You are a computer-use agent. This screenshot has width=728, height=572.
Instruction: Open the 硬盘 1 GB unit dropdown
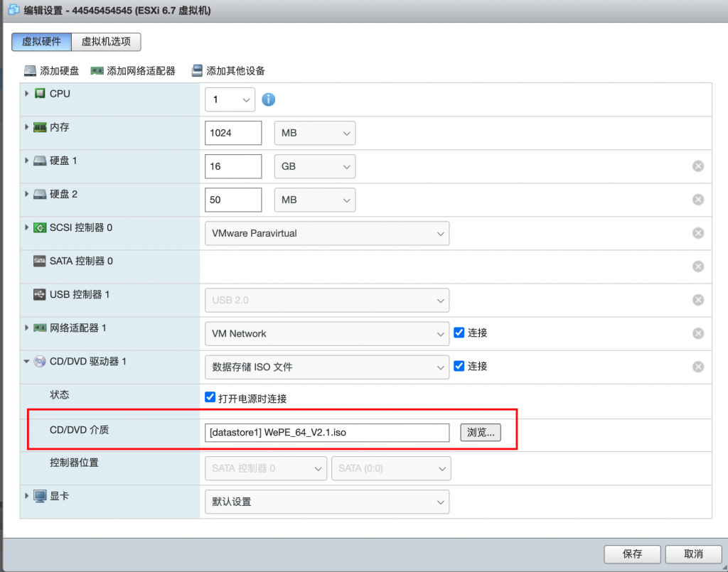pyautogui.click(x=315, y=166)
